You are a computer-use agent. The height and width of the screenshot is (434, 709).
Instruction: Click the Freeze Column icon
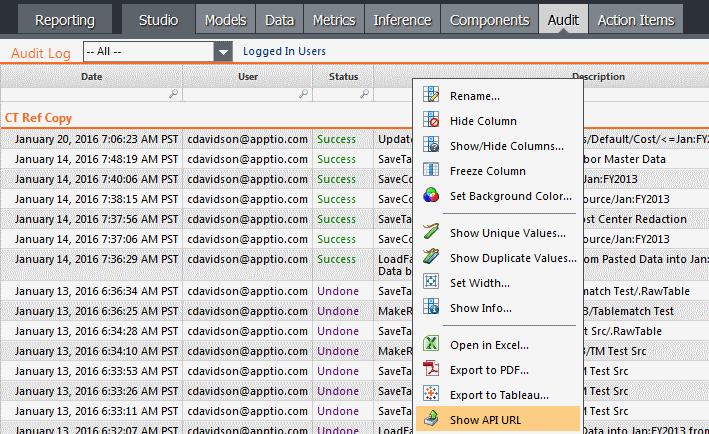[431, 170]
